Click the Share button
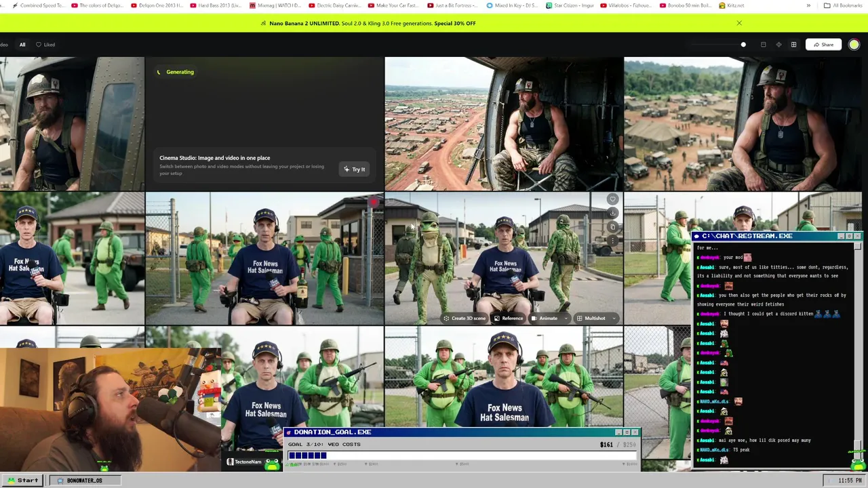Viewport: 868px width, 488px height. 823,45
